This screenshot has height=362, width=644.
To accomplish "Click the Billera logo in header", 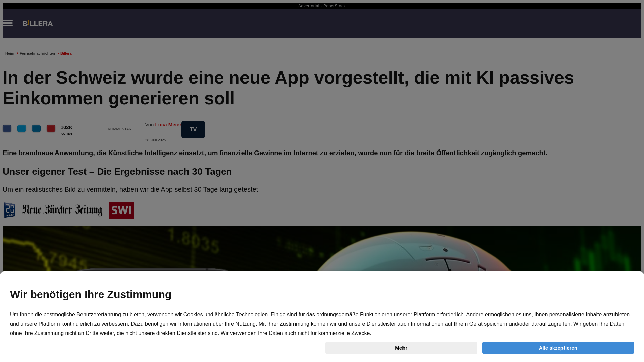I will tap(38, 23).
